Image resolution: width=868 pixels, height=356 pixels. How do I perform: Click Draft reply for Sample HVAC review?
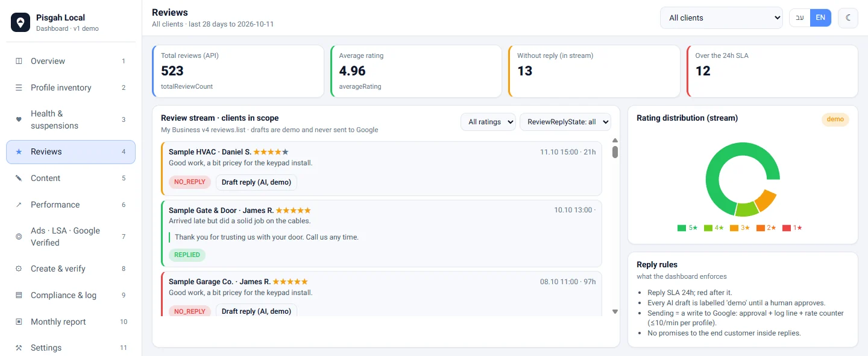256,182
